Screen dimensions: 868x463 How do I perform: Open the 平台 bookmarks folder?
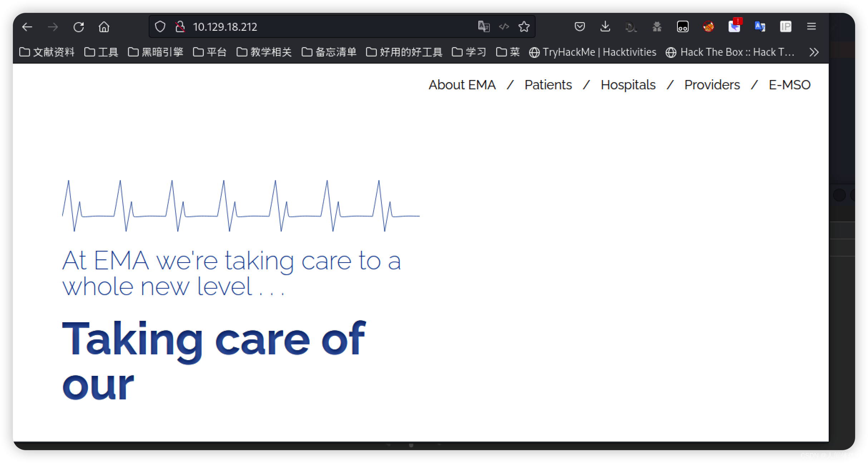[x=210, y=52]
